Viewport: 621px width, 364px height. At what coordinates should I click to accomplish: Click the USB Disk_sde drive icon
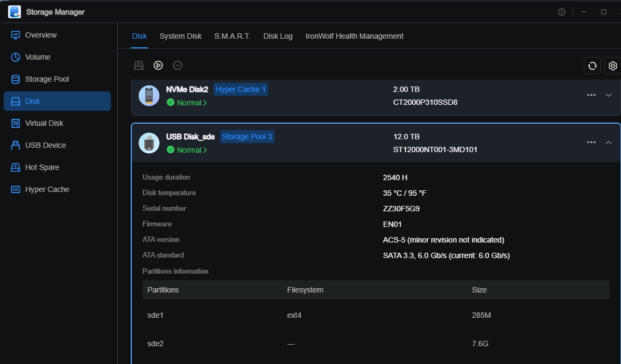(x=149, y=143)
